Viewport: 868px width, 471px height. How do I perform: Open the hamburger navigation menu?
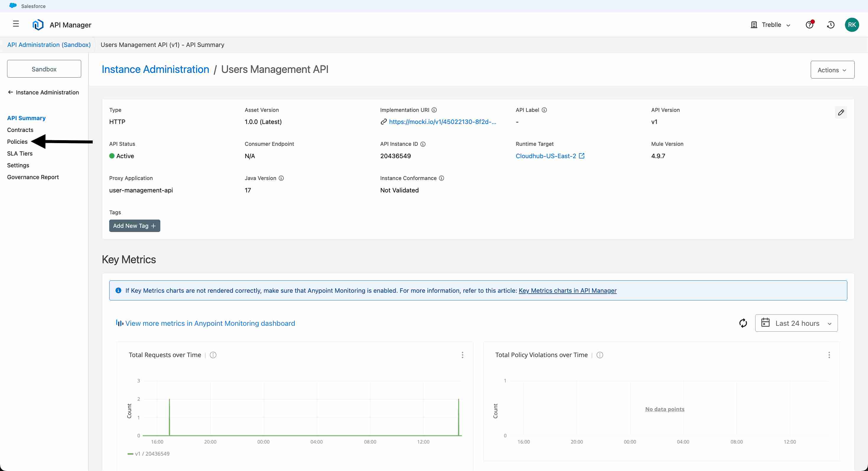(x=16, y=24)
